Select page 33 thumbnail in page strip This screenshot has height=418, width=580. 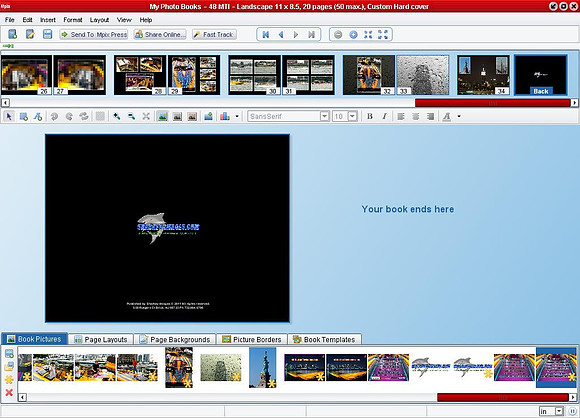[422, 75]
